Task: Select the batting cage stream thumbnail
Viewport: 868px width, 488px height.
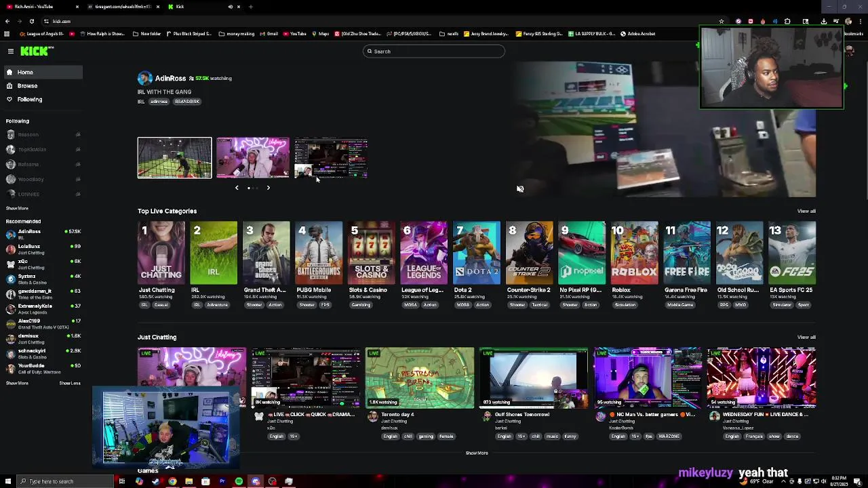Action: (x=175, y=158)
